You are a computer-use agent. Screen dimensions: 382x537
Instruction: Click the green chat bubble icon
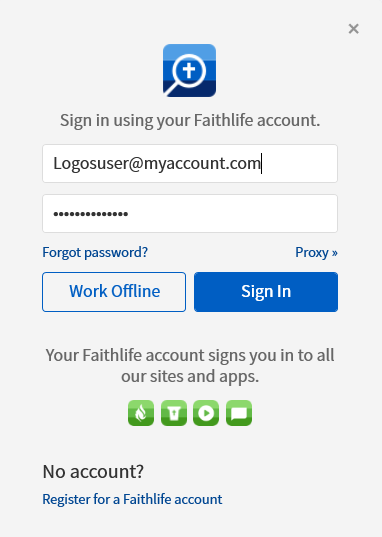click(x=239, y=413)
